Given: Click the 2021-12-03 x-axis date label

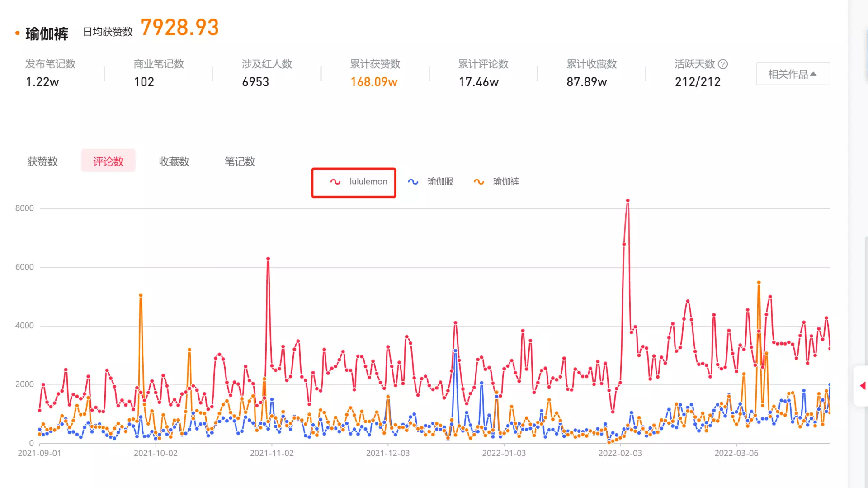Looking at the screenshot, I should (x=388, y=453).
